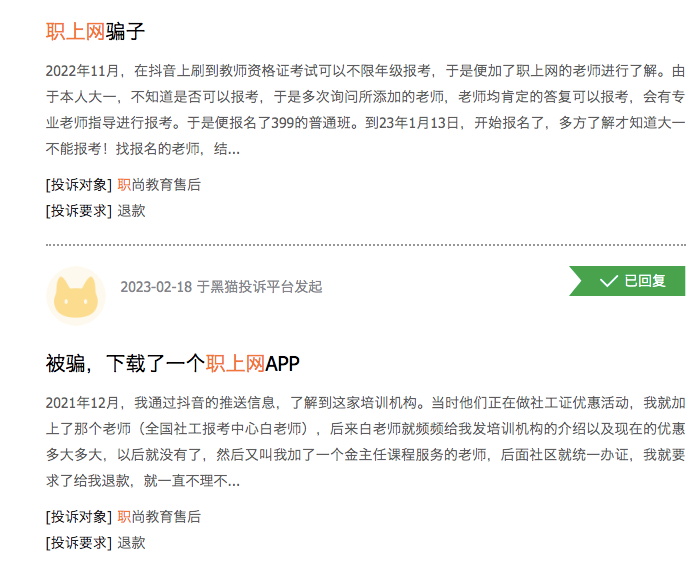The width and height of the screenshot is (697, 574).
Task: Click the yellow cat avatar icon
Action: click(76, 296)
